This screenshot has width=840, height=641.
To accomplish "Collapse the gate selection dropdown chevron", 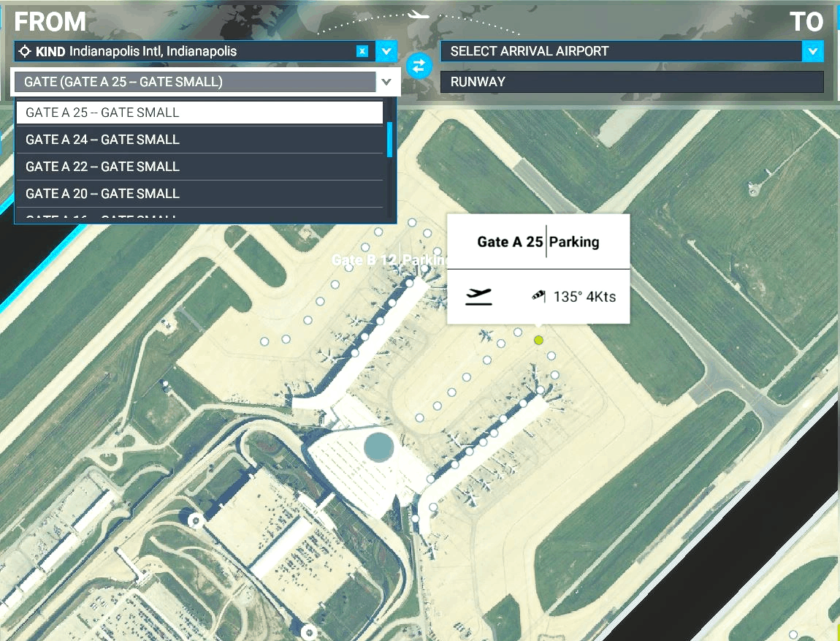I will coord(387,82).
